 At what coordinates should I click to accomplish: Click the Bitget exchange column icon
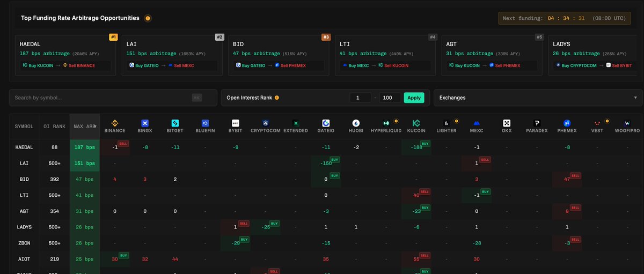[174, 123]
